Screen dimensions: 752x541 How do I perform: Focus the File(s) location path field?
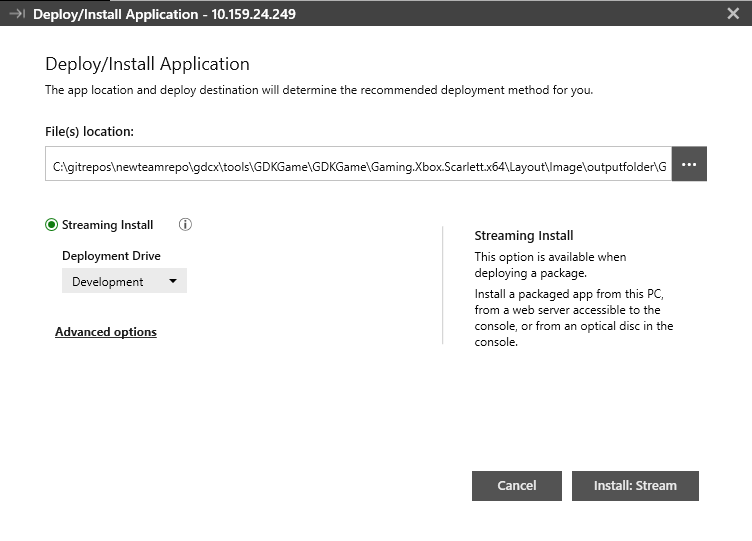[358, 164]
